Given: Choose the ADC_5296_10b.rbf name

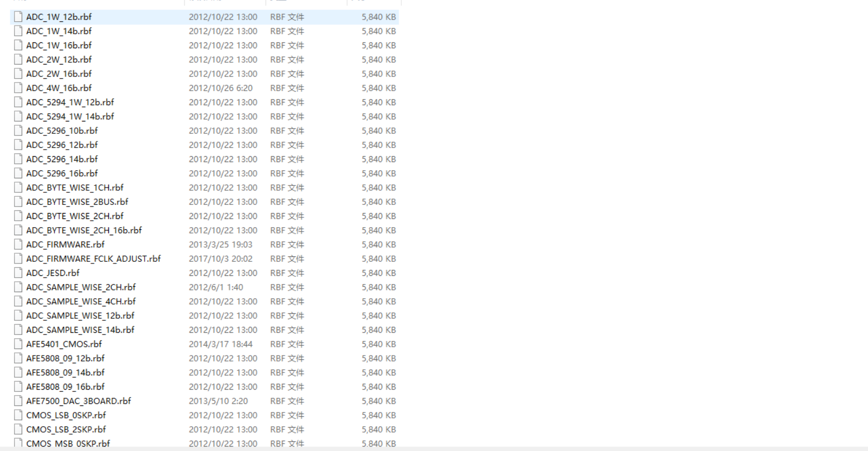Looking at the screenshot, I should (62, 131).
